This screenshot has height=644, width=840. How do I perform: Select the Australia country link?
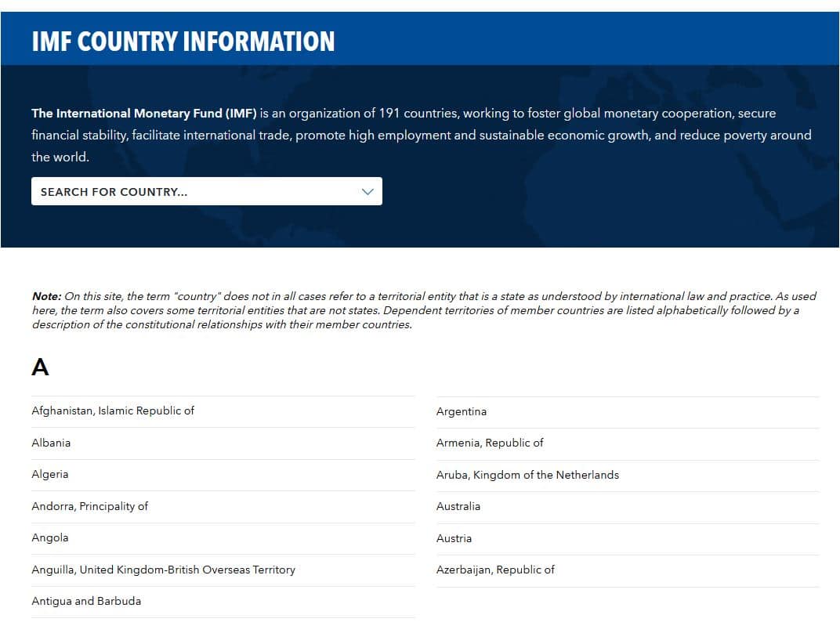pos(458,506)
